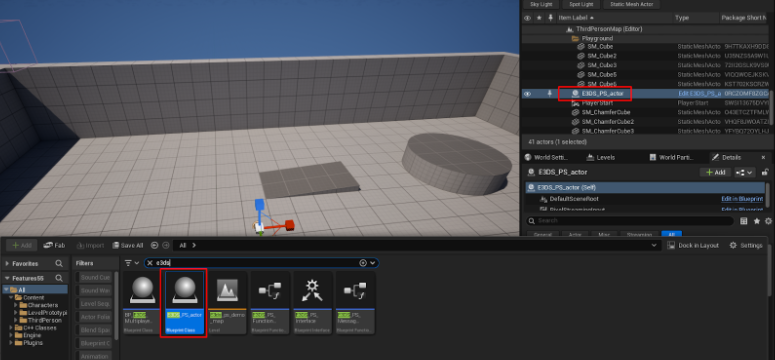Click the Dock in Layout icon
The width and height of the screenshot is (775, 360).
(671, 245)
